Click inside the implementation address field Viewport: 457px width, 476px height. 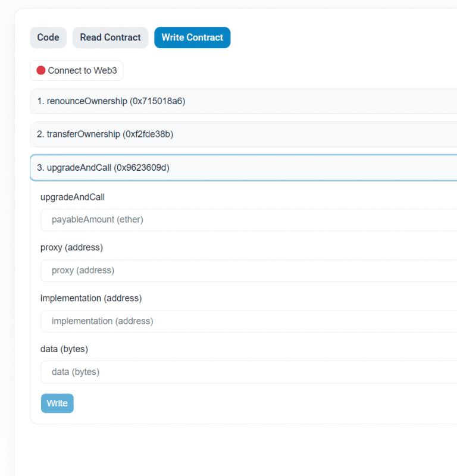pos(179,321)
